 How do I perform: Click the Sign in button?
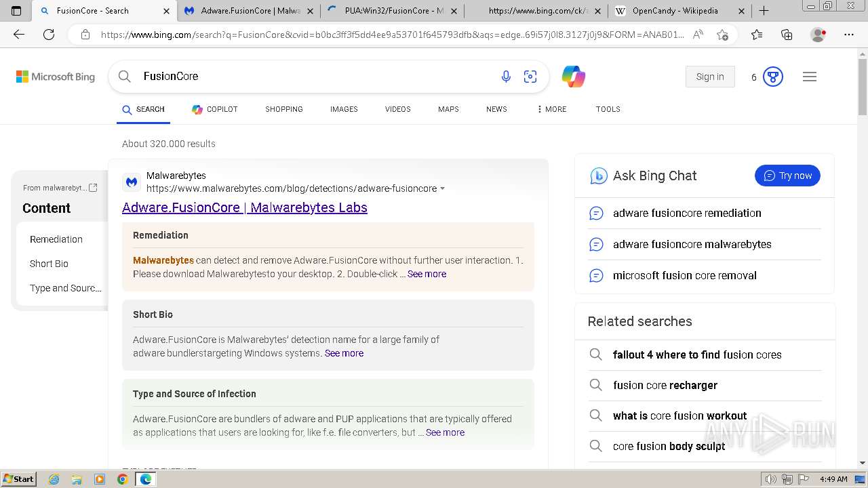pyautogui.click(x=710, y=77)
